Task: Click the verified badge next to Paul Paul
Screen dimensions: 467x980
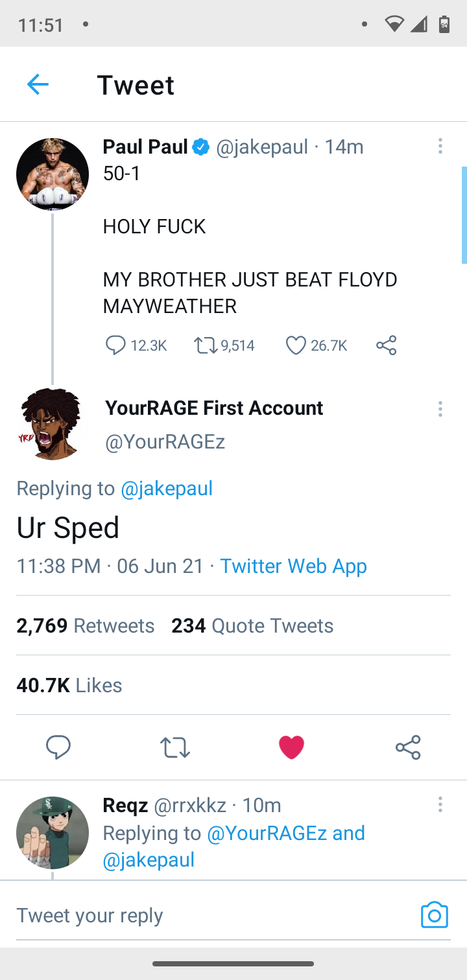Action: click(x=201, y=146)
